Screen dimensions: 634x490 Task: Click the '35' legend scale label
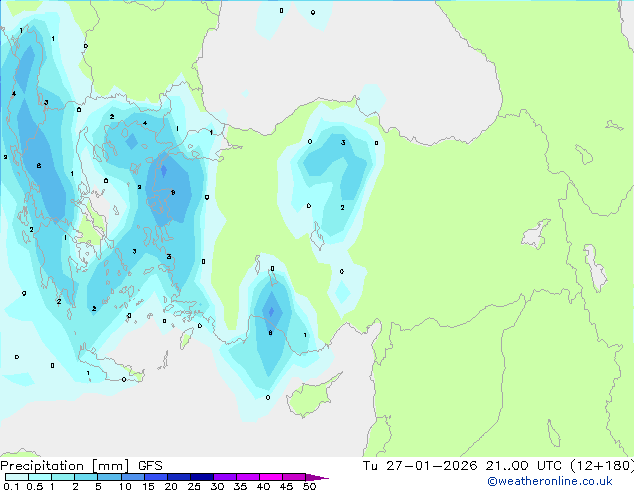[x=240, y=486]
